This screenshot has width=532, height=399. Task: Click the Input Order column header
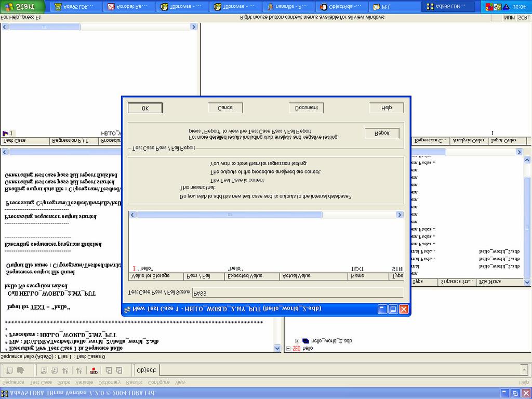point(507,141)
